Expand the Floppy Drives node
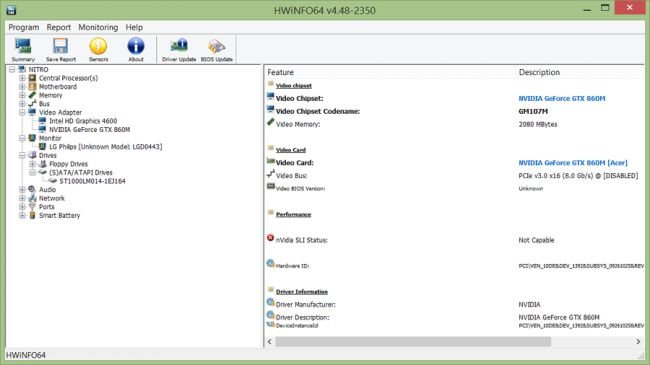The height and width of the screenshot is (365, 650). pos(32,164)
